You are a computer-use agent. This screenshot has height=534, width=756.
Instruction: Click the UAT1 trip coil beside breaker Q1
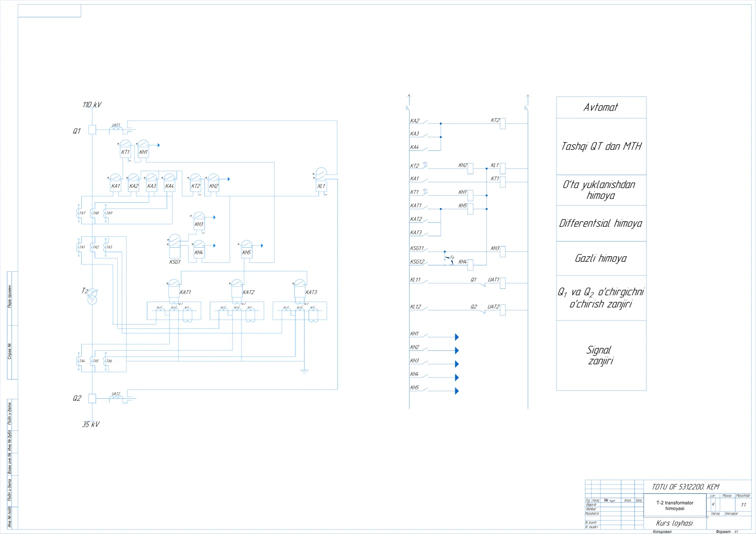click(116, 129)
